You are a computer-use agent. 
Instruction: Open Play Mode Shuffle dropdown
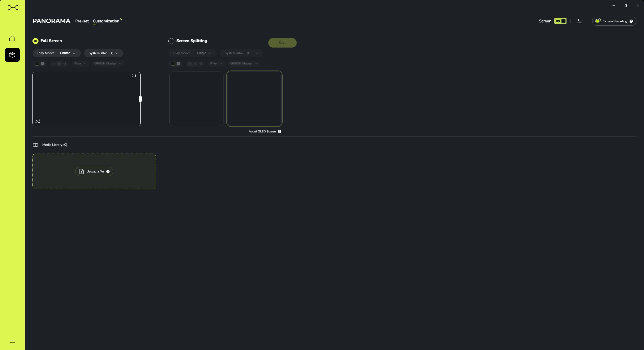67,53
